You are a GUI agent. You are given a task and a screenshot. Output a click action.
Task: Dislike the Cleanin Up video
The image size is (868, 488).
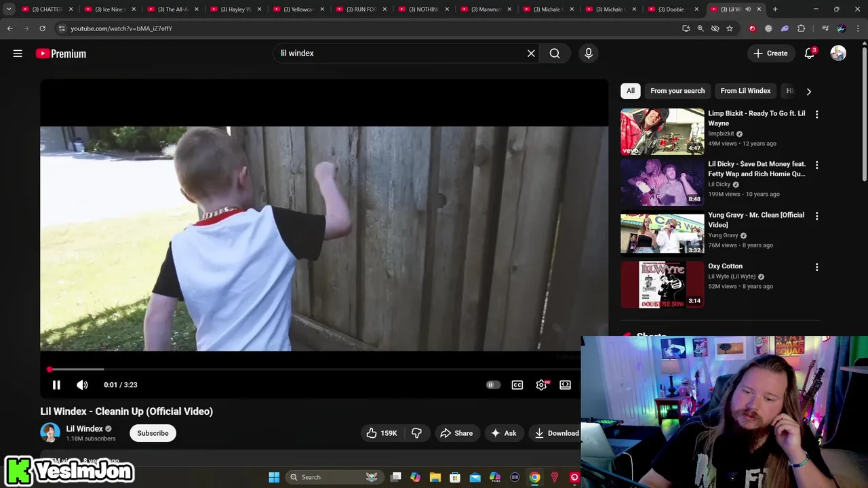416,433
